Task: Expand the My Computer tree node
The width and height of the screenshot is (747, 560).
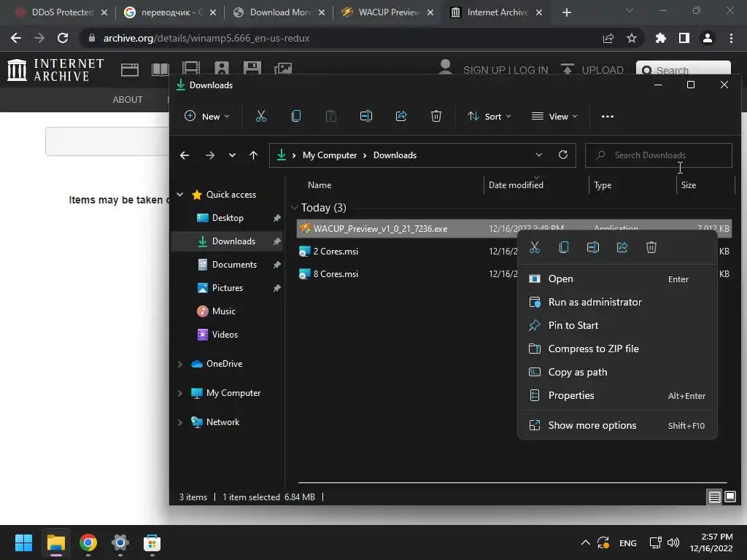Action: pos(180,393)
